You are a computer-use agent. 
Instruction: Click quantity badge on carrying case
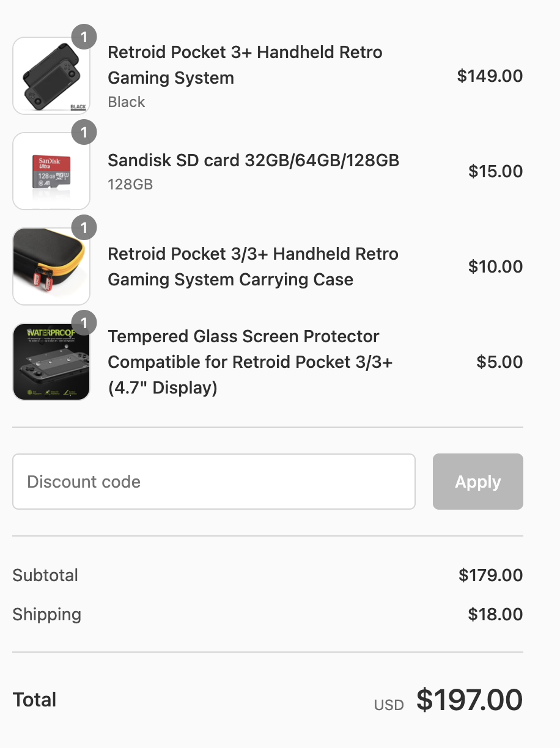tap(84, 228)
